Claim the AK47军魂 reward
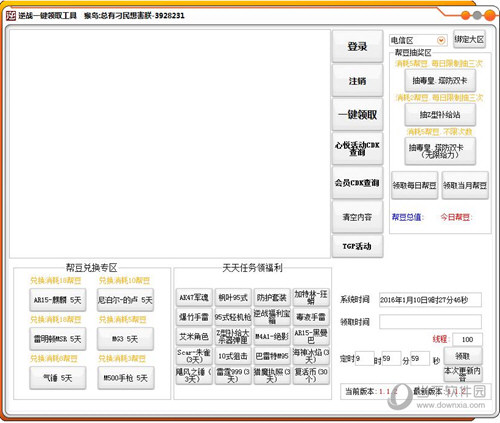The image size is (500, 423). 194,297
